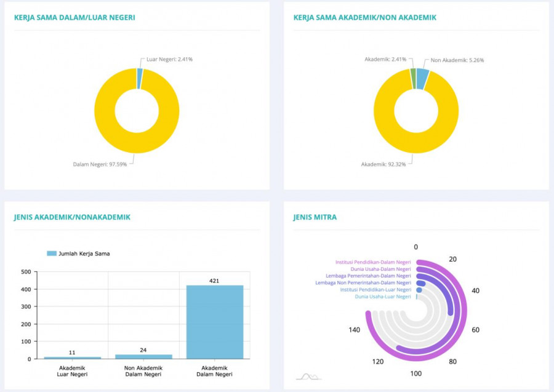Click the Luar Negeri: 2.41% label
The image size is (554, 392).
coord(169,60)
